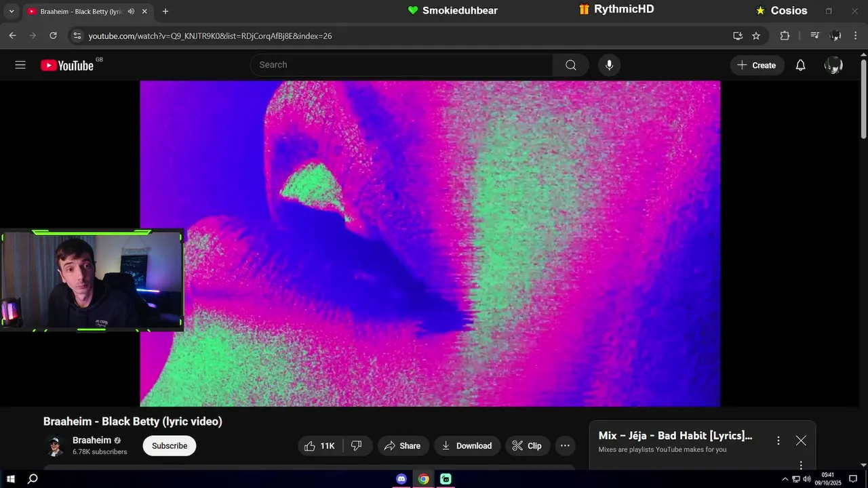This screenshot has width=868, height=488.
Task: Open the Windows notification center
Action: pos(853,479)
